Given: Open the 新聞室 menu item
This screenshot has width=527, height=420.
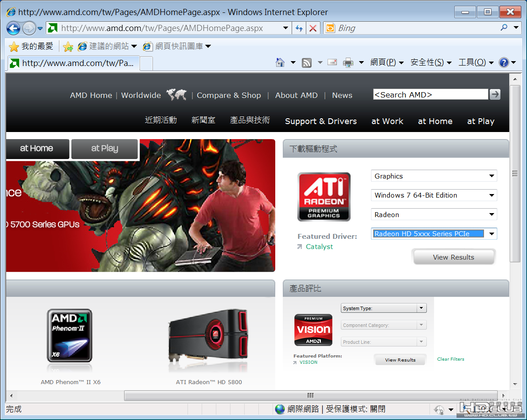Looking at the screenshot, I should [x=203, y=121].
